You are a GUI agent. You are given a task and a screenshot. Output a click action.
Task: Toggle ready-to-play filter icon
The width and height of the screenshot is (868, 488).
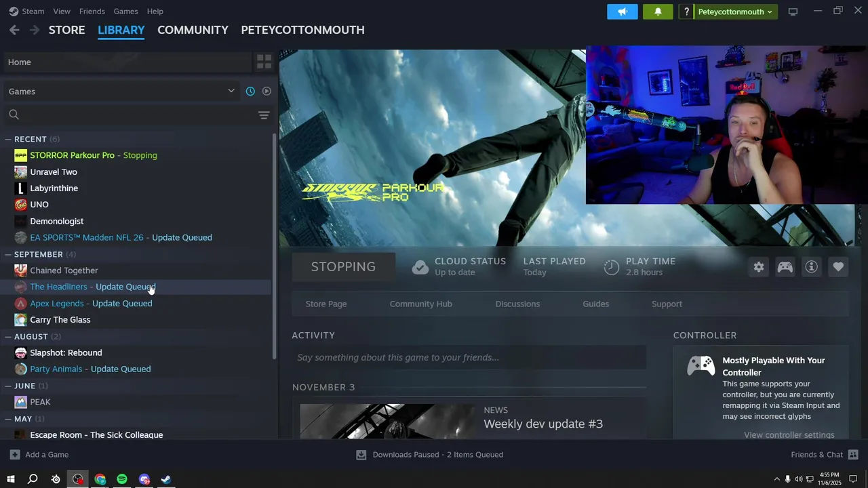pyautogui.click(x=267, y=91)
